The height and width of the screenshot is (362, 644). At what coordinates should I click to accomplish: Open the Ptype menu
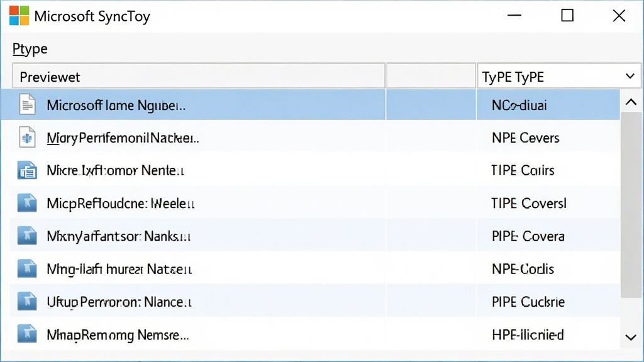click(30, 49)
